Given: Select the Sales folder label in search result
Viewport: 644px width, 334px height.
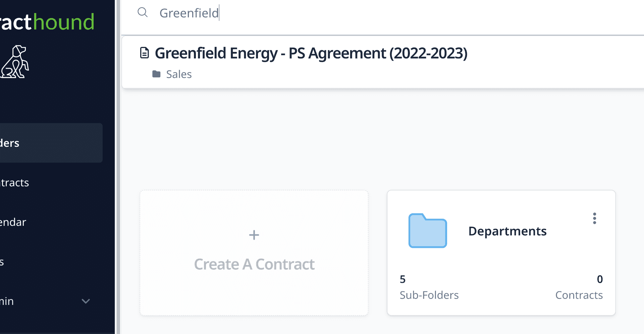Looking at the screenshot, I should [179, 74].
